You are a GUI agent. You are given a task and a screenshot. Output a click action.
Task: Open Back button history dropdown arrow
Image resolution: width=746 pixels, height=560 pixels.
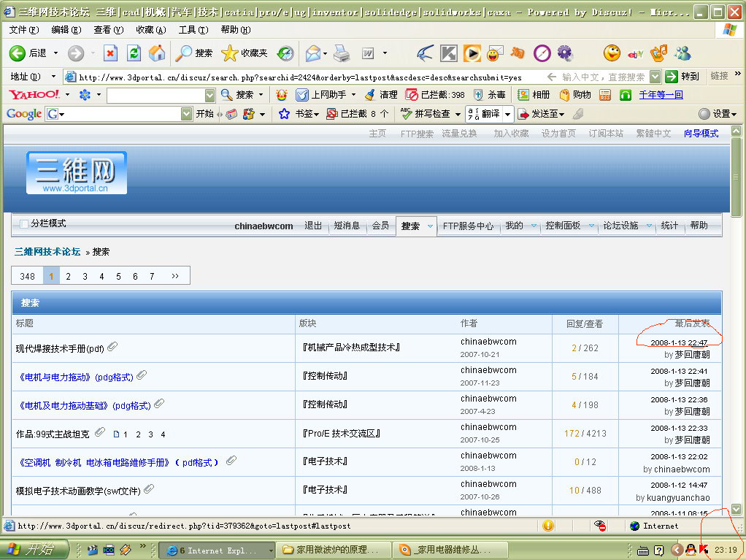click(55, 53)
